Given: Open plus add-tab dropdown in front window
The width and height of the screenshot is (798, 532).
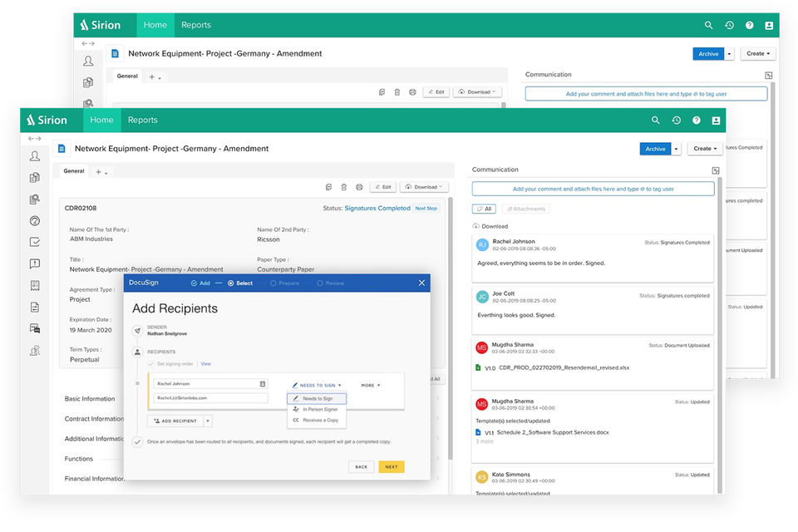Looking at the screenshot, I should click(101, 172).
